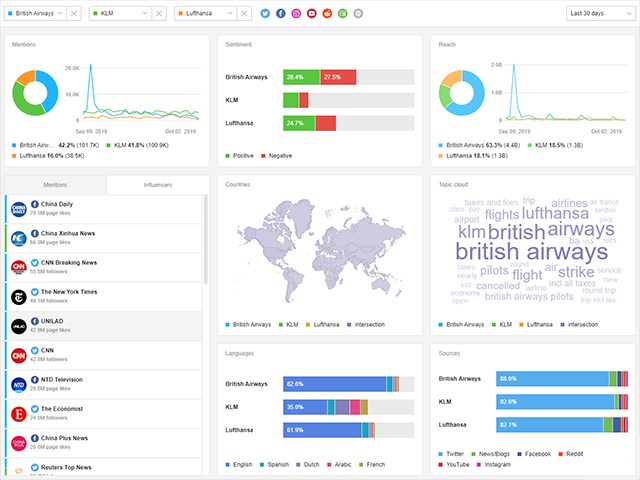
Task: Toggle the Instagram source filter icon
Action: click(296, 13)
